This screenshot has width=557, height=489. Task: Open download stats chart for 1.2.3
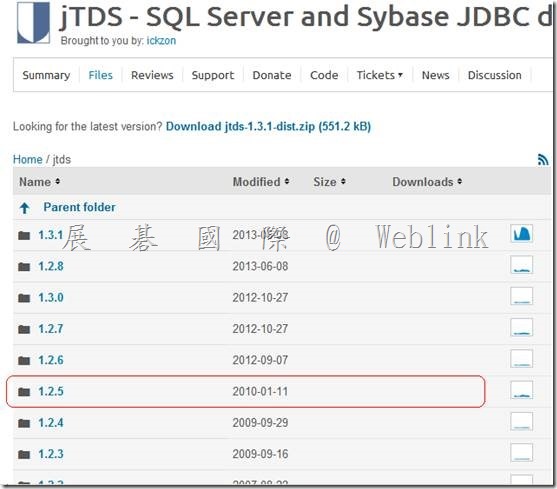point(521,452)
